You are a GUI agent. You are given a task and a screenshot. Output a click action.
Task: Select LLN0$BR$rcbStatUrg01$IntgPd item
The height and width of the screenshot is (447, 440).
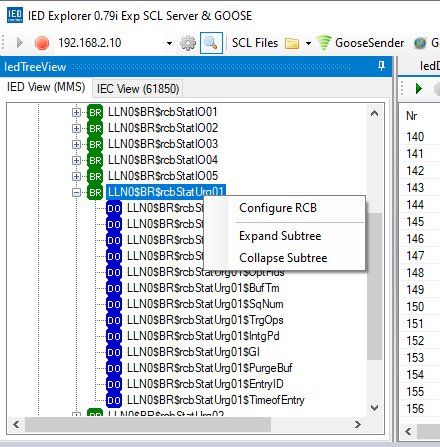[203, 336]
